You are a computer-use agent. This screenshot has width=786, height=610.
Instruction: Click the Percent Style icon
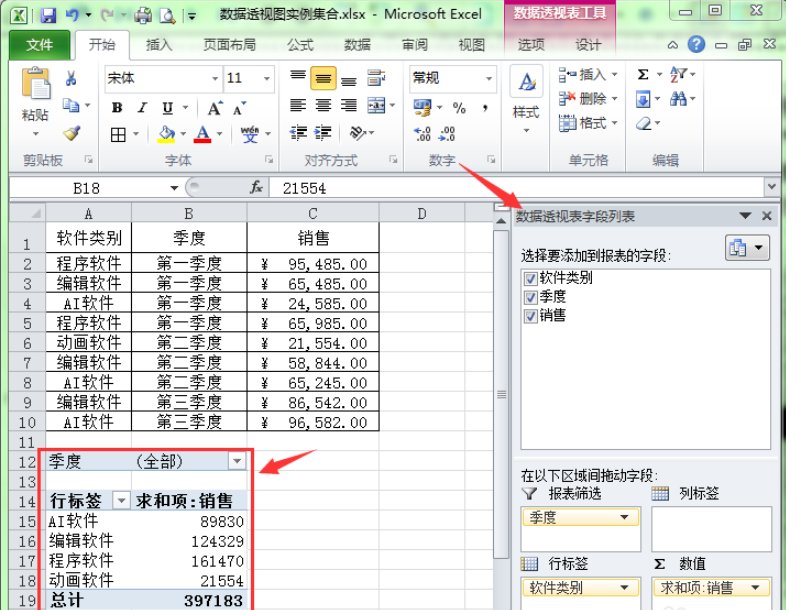(459, 107)
